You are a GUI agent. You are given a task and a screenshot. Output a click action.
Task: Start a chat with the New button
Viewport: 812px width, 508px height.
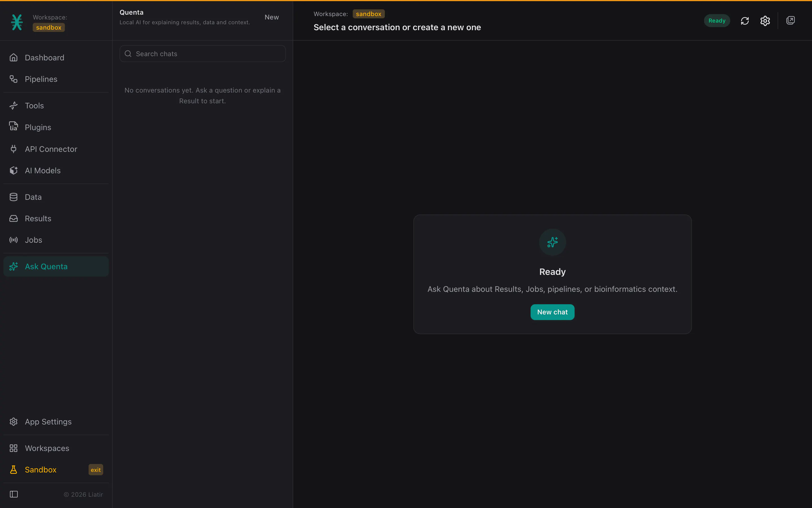click(272, 17)
